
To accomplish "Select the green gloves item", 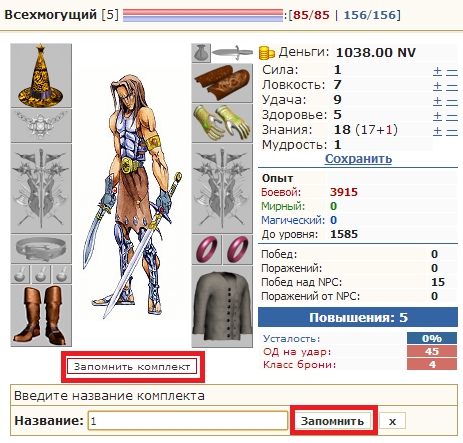I will pos(222,123).
